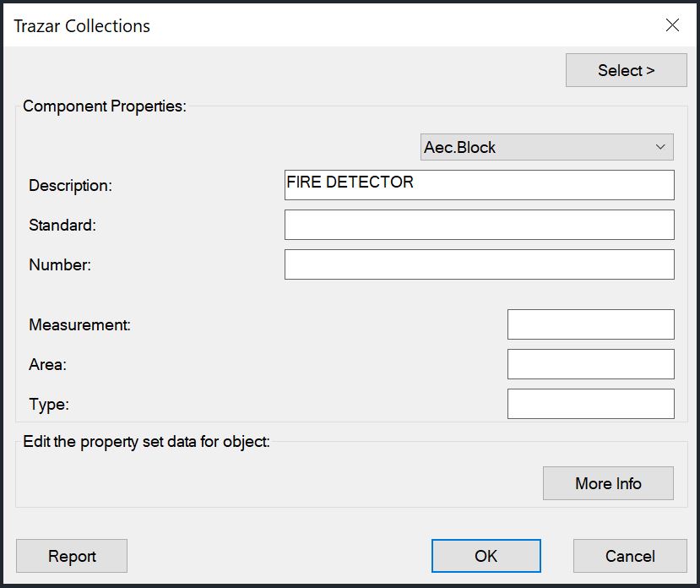Focus the Standard text field
Screen dimensions: 700x588
(x=479, y=225)
